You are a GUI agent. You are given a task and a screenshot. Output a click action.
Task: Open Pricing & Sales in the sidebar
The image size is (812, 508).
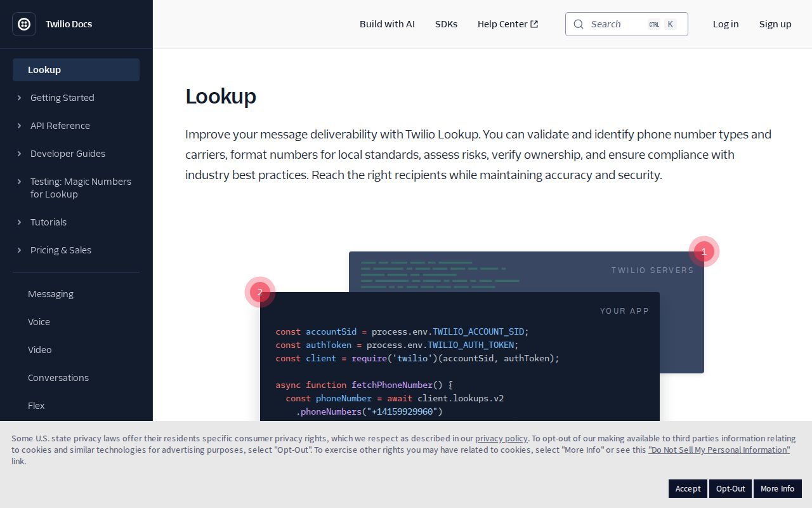61,250
